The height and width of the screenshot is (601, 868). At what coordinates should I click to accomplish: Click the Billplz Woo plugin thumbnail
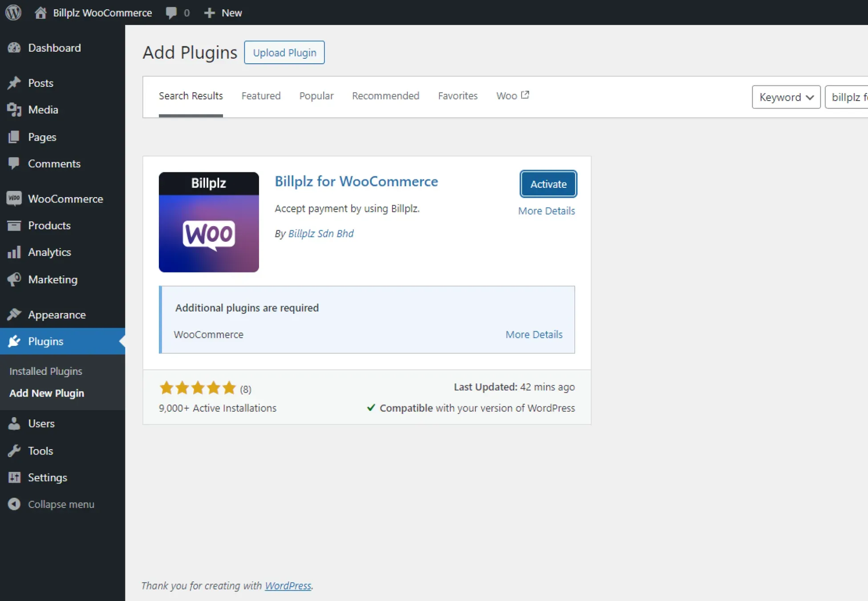click(209, 222)
